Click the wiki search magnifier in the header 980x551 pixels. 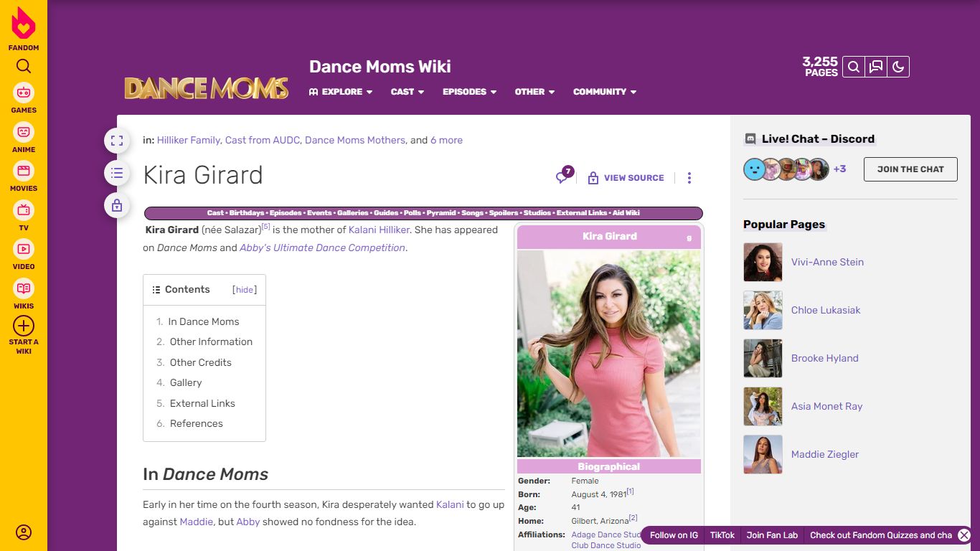coord(853,67)
